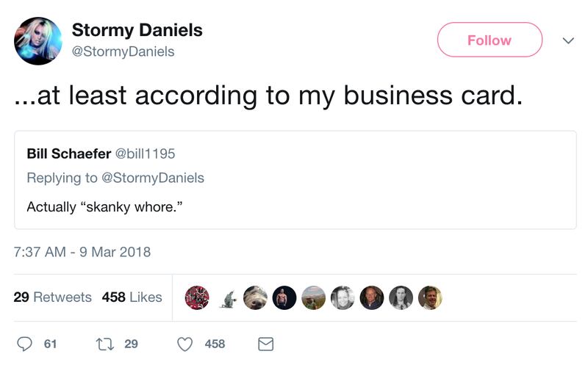Expand the tweet options chevron beside Follow
The width and height of the screenshot is (588, 365).
pos(567,40)
